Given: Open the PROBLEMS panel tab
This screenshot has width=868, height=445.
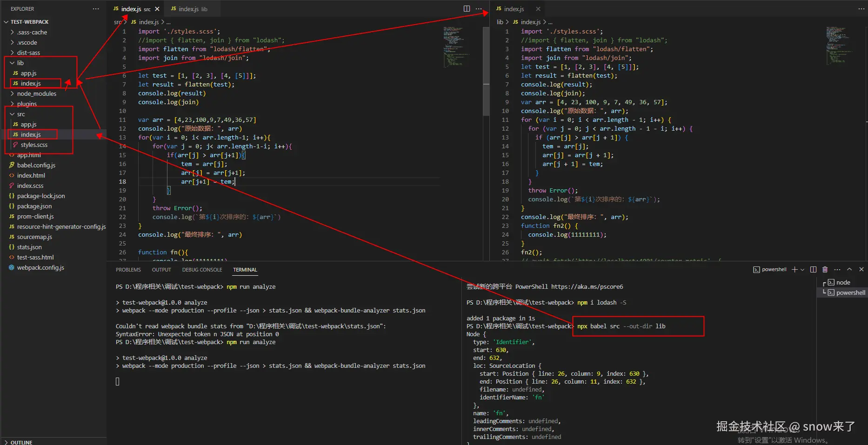Looking at the screenshot, I should click(x=128, y=270).
